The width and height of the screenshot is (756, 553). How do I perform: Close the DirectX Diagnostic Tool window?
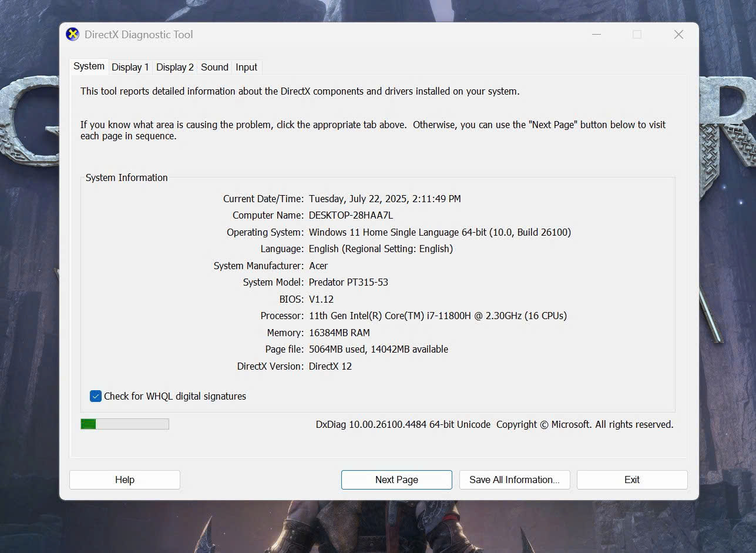click(678, 35)
